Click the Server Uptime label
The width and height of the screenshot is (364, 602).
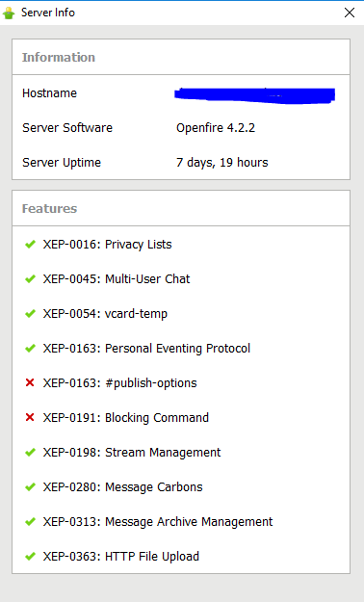[62, 163]
